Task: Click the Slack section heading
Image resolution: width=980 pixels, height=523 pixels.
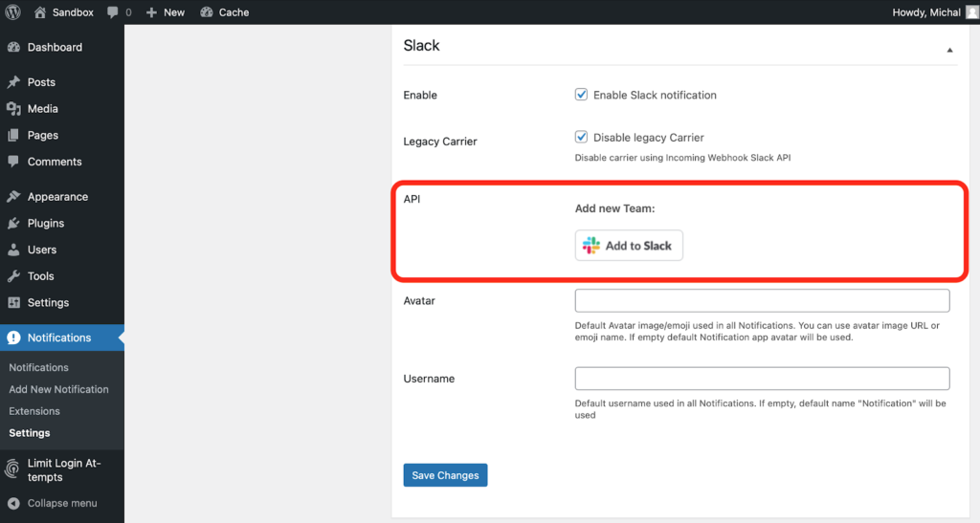Action: pos(421,46)
